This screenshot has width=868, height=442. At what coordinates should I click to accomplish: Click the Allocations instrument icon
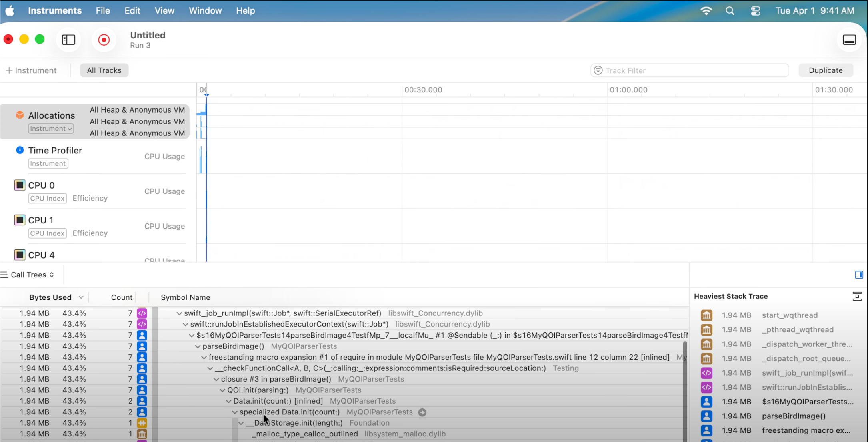click(20, 115)
